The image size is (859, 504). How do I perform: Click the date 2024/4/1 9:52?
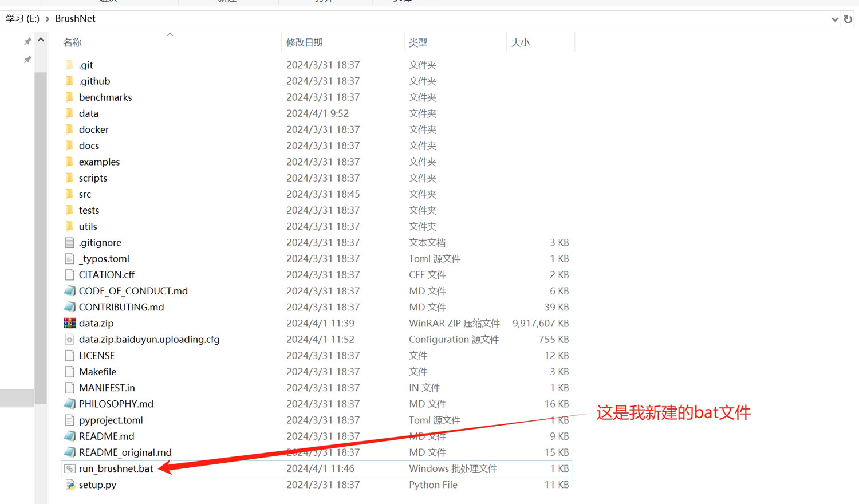click(x=318, y=113)
